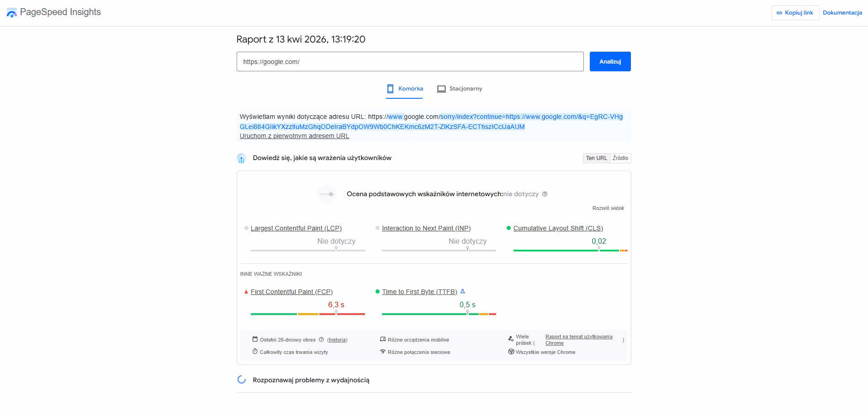Click the link icon in Kopiuj link
This screenshot has height=417, width=868.
(779, 13)
